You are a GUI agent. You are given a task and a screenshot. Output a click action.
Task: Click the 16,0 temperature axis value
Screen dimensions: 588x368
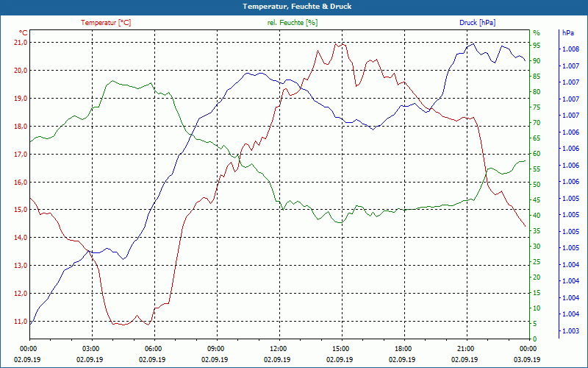point(21,182)
